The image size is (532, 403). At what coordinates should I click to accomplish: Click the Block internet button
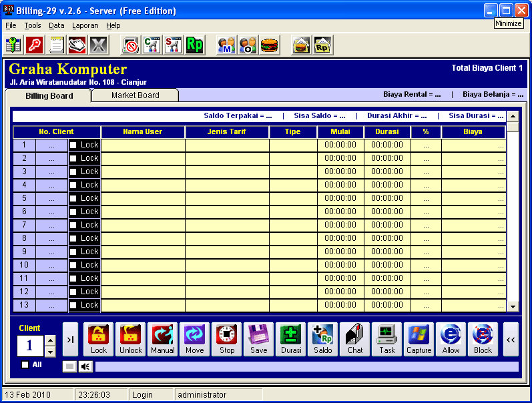tap(483, 339)
